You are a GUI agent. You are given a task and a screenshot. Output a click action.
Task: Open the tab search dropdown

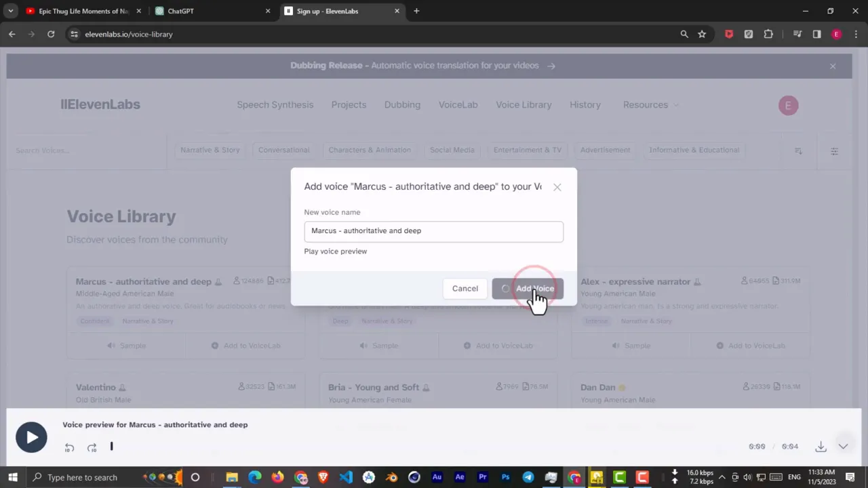(10, 12)
